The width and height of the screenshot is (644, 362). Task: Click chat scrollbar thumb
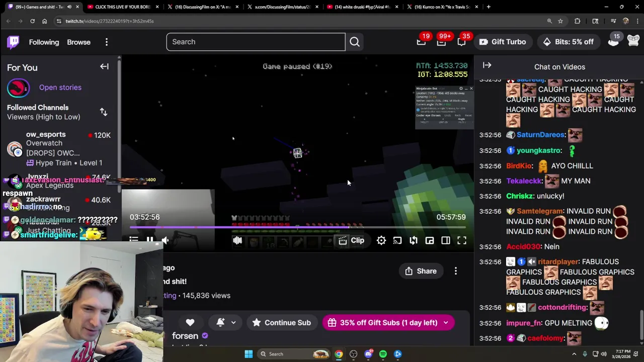click(641, 325)
